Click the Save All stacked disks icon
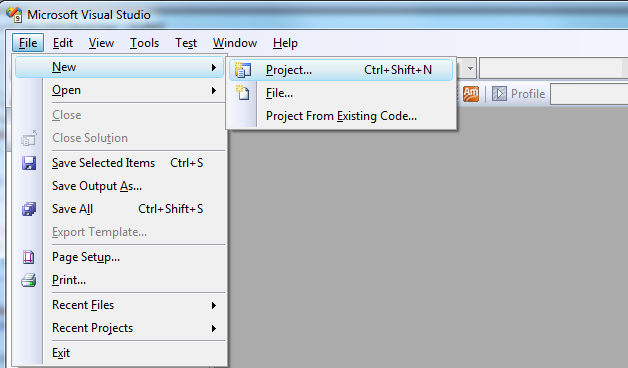This screenshot has width=628, height=368. click(29, 209)
